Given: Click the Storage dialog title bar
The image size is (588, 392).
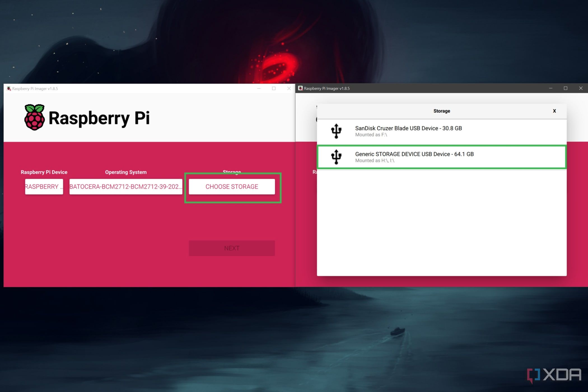Looking at the screenshot, I should point(441,111).
